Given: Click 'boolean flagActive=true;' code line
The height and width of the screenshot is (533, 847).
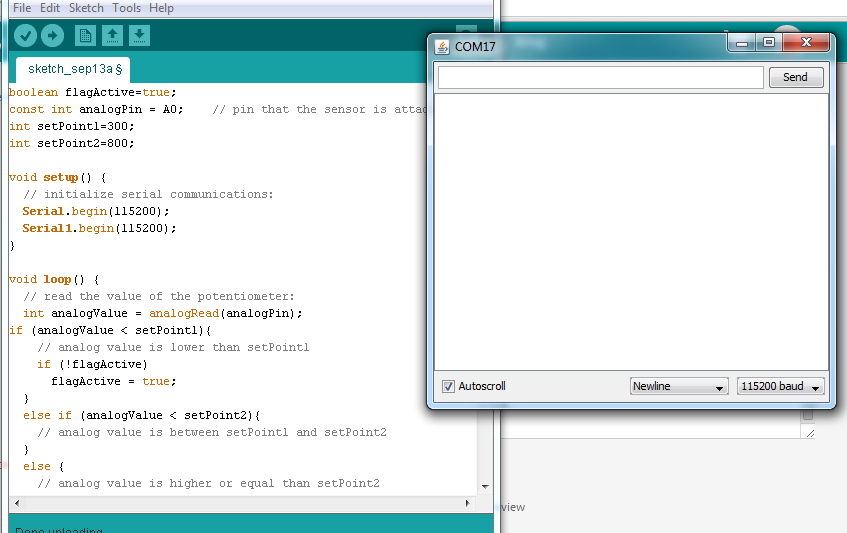Looking at the screenshot, I should coord(93,92).
